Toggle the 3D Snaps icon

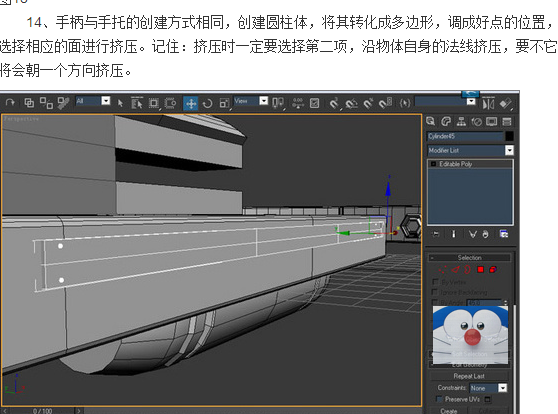pos(334,103)
